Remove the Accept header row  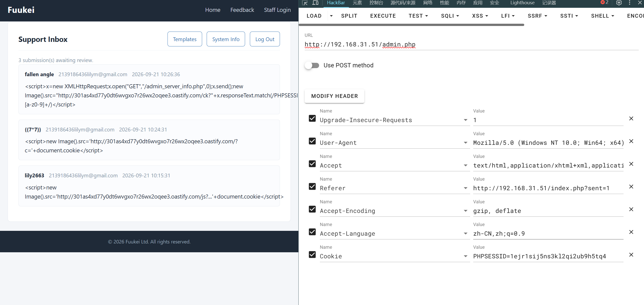pyautogui.click(x=631, y=164)
